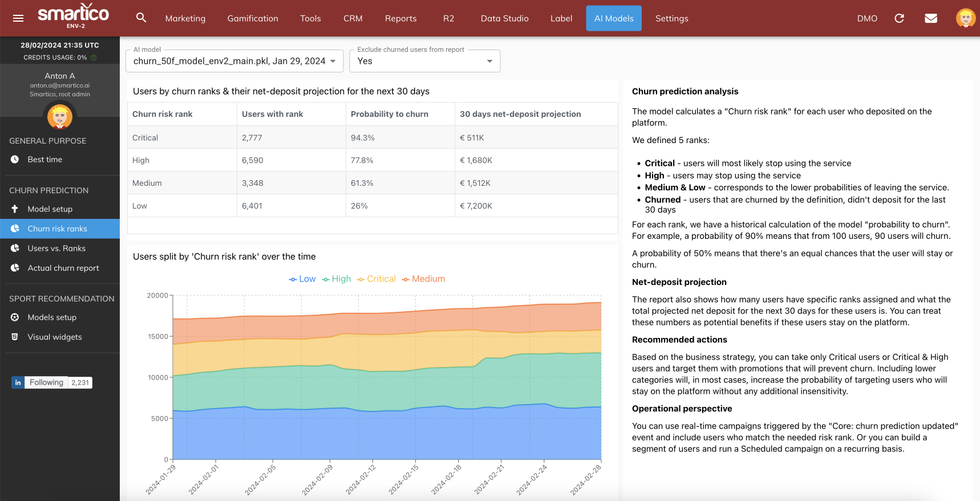Open the Reports menu
980x501 pixels.
400,18
